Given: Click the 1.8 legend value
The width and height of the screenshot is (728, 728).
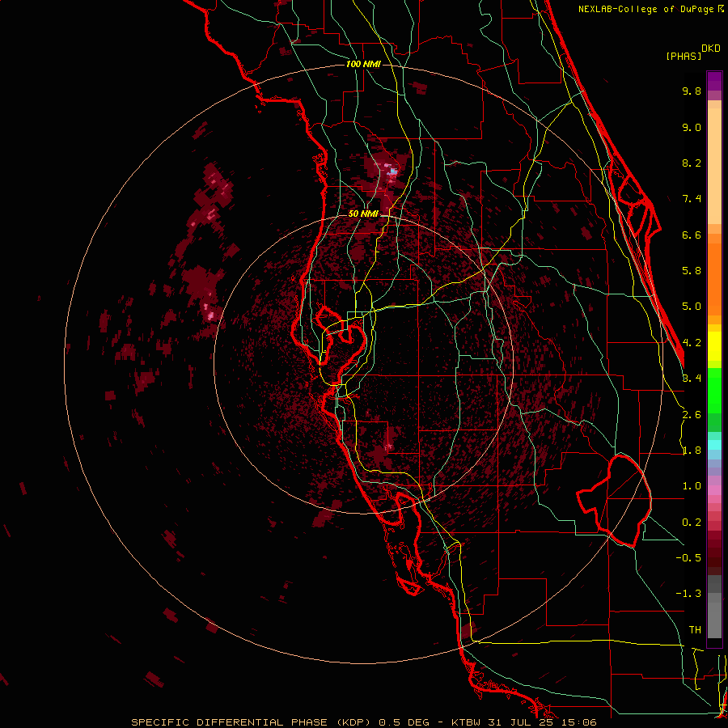Looking at the screenshot, I should 692,451.
